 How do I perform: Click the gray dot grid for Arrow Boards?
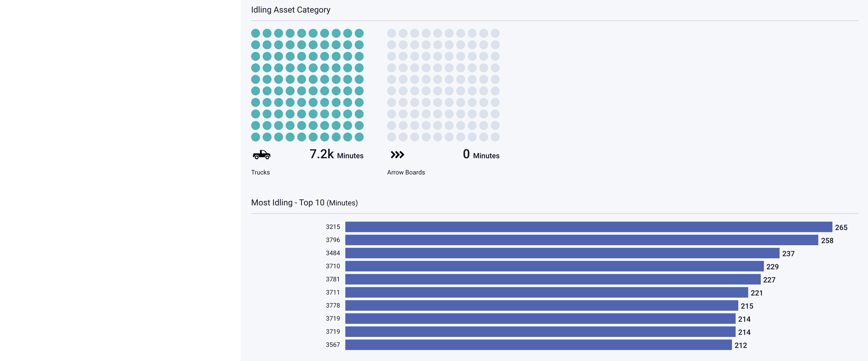(443, 85)
